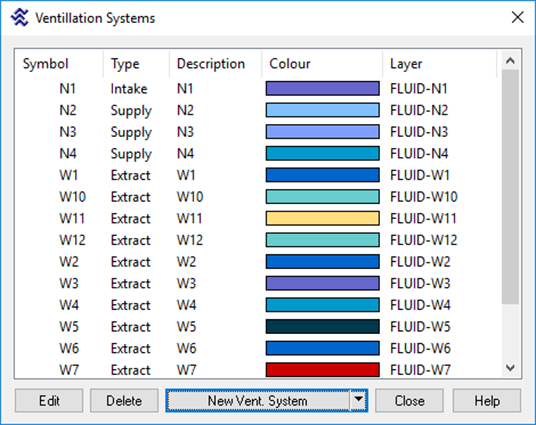The height and width of the screenshot is (425, 536).
Task: Click the Close button
Action: point(410,400)
